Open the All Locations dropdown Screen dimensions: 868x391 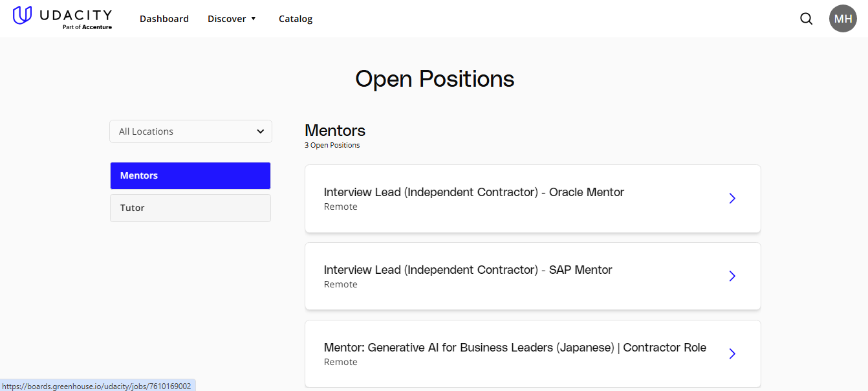click(190, 131)
